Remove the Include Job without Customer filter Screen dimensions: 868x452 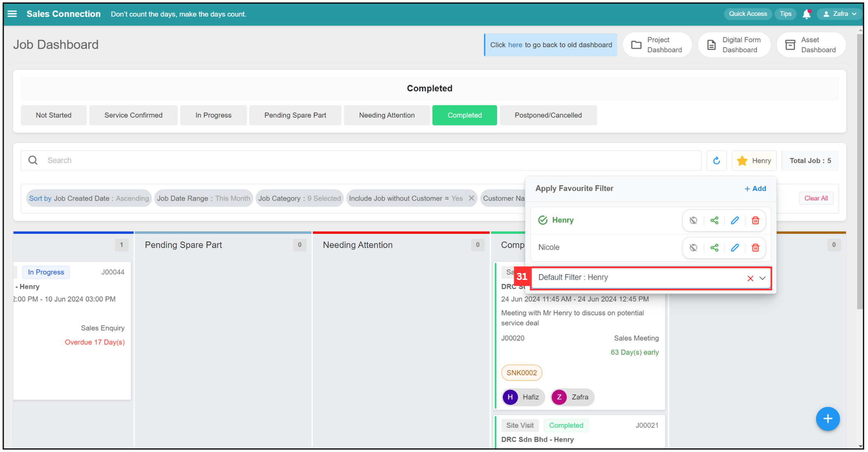point(471,198)
